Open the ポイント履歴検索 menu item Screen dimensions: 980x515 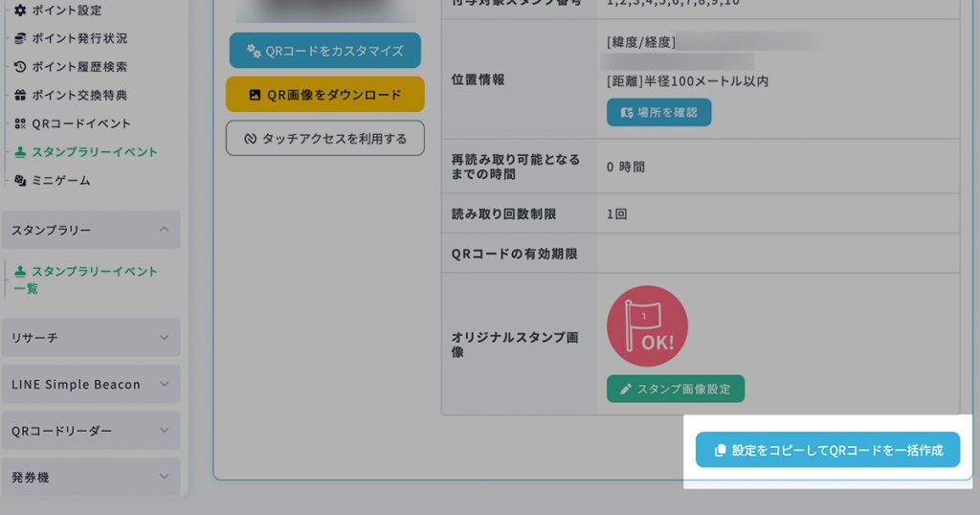pos(78,67)
